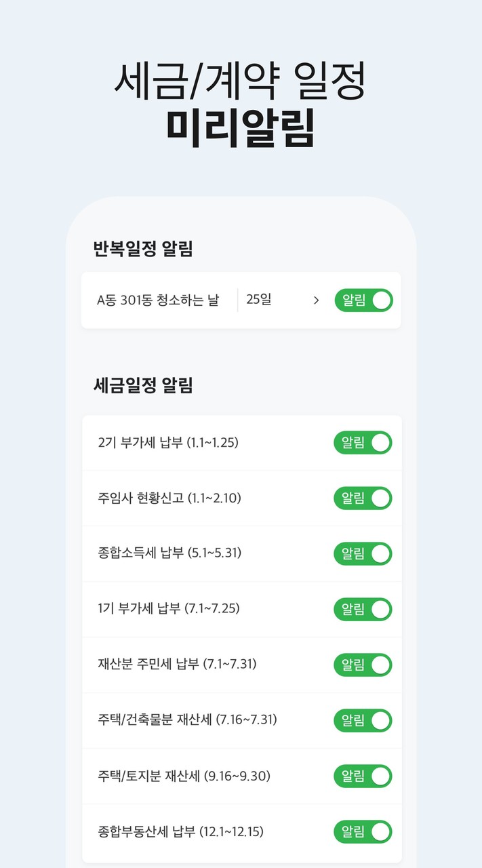
Task: Turn off 종합부동산세 납부 notifications
Action: coord(363,832)
